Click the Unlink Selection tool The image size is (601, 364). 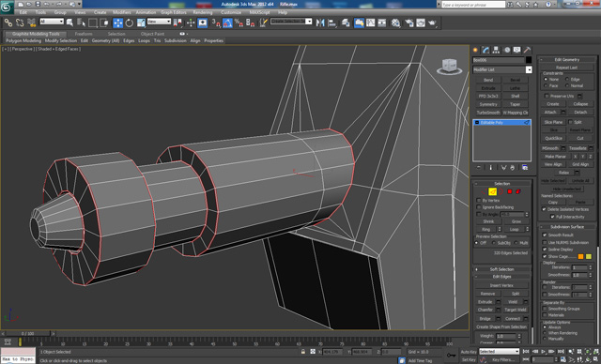(x=20, y=23)
